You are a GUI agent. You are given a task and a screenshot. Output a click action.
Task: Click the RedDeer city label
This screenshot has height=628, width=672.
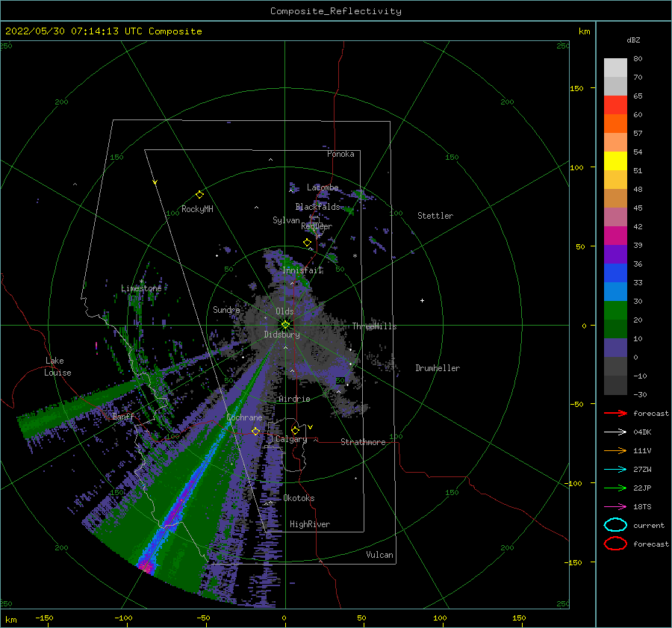click(317, 226)
